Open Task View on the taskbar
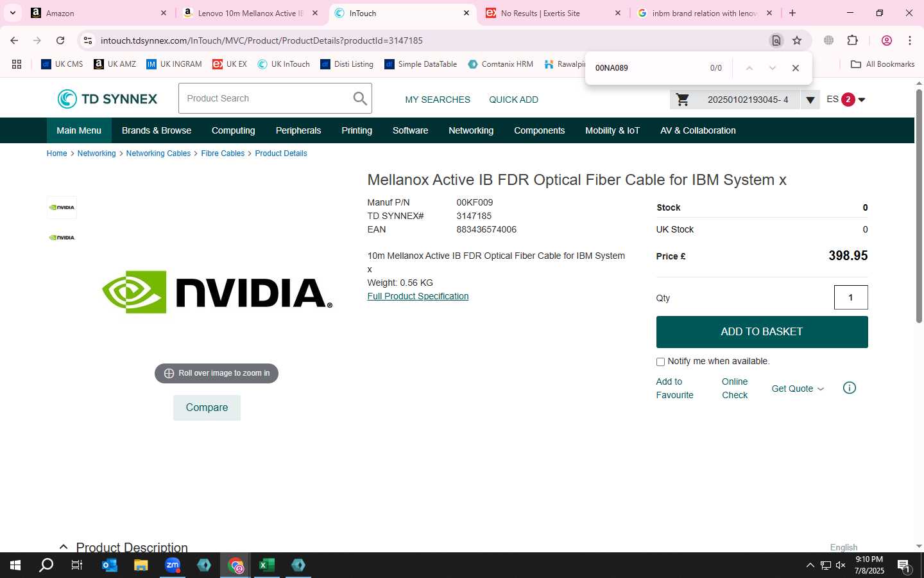Screen dimensions: 924x578 pos(77,565)
